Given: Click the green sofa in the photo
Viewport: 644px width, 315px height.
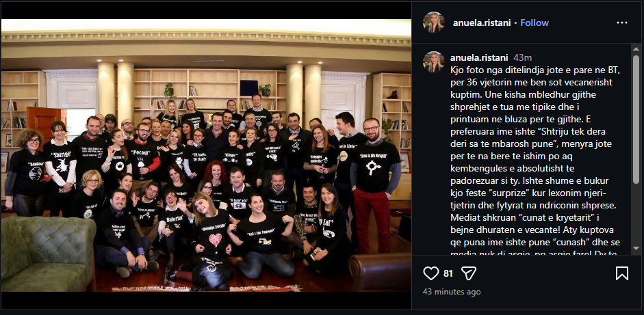Looking at the screenshot, I should (x=48, y=252).
